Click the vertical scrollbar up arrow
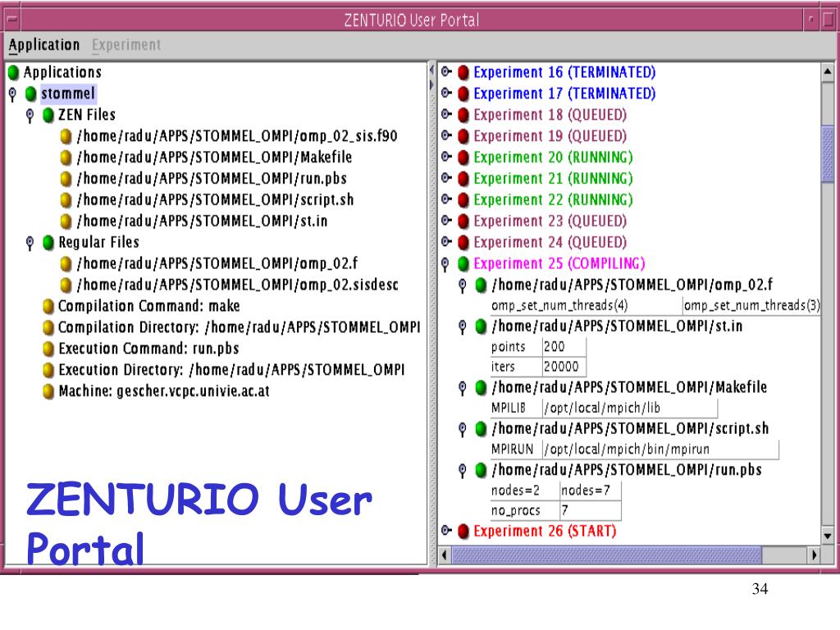Image resolution: width=840 pixels, height=630 pixels. point(827,72)
